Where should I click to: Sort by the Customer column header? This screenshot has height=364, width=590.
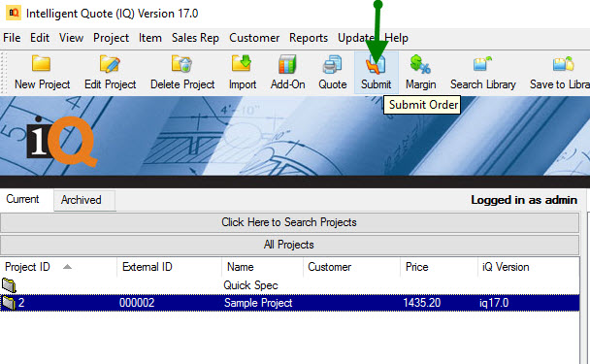351,267
